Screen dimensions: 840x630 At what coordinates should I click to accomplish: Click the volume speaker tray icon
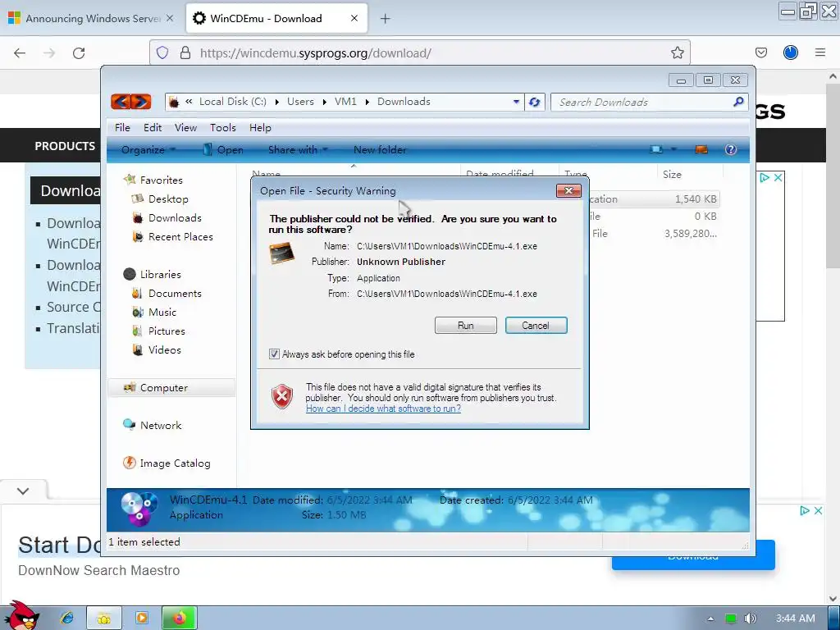pyautogui.click(x=750, y=619)
